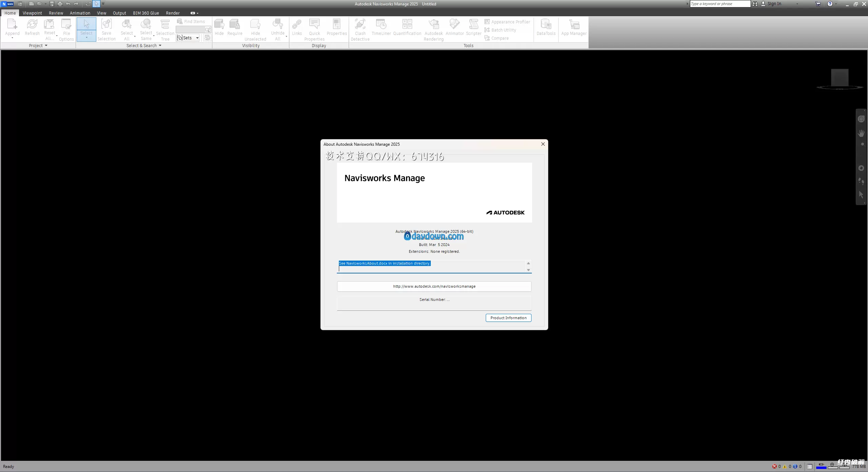
Task: Open the Quantification tool
Action: coord(407,27)
